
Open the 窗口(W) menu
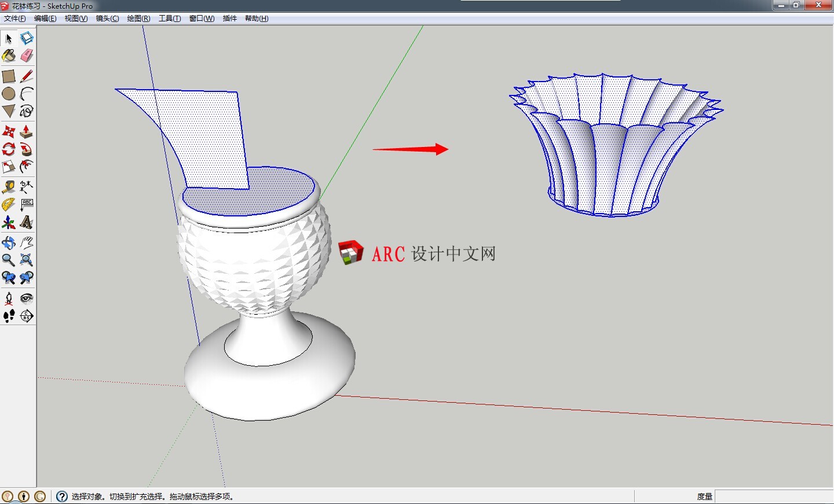202,19
